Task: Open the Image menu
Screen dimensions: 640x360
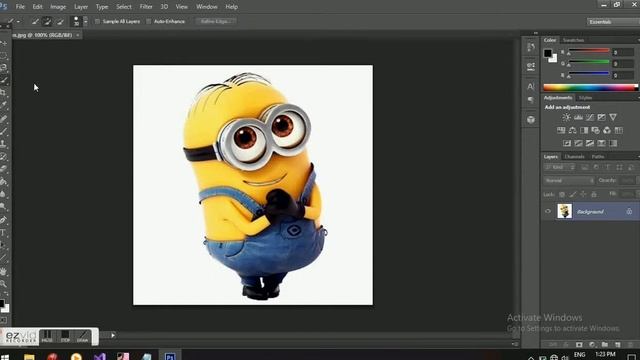Action: pos(58,7)
